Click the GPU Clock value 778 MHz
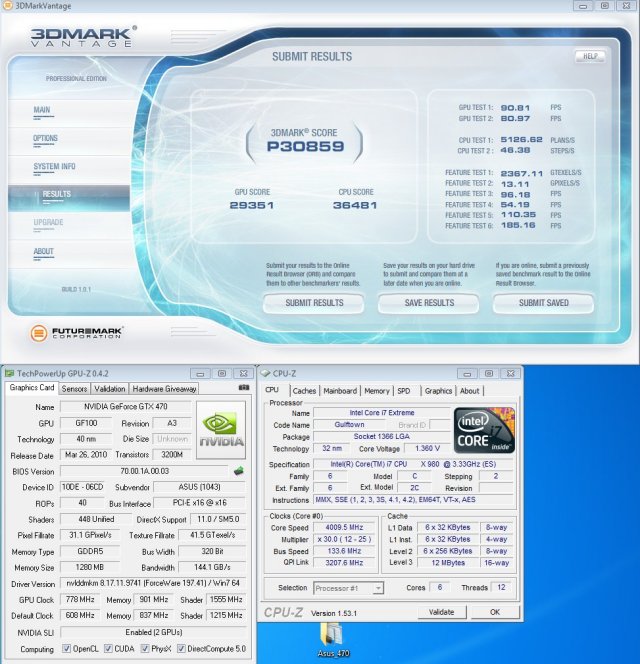Image resolution: width=640 pixels, height=664 pixels. coord(80,599)
